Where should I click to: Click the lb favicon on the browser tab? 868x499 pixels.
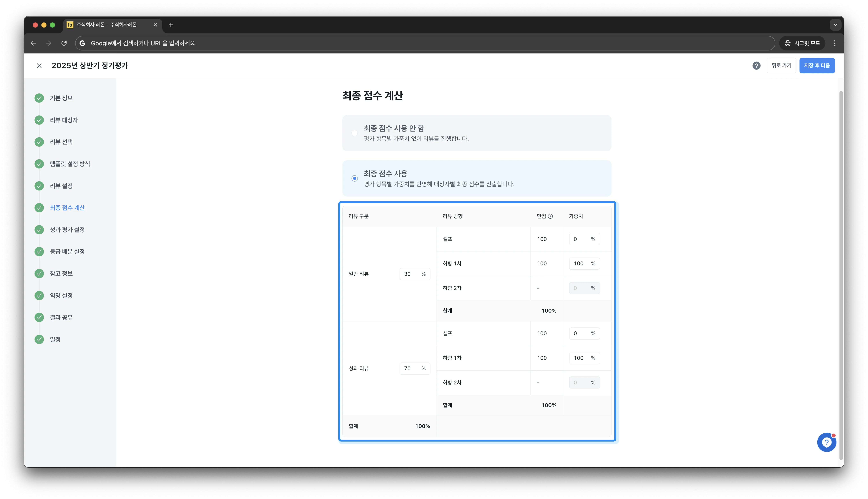click(70, 25)
